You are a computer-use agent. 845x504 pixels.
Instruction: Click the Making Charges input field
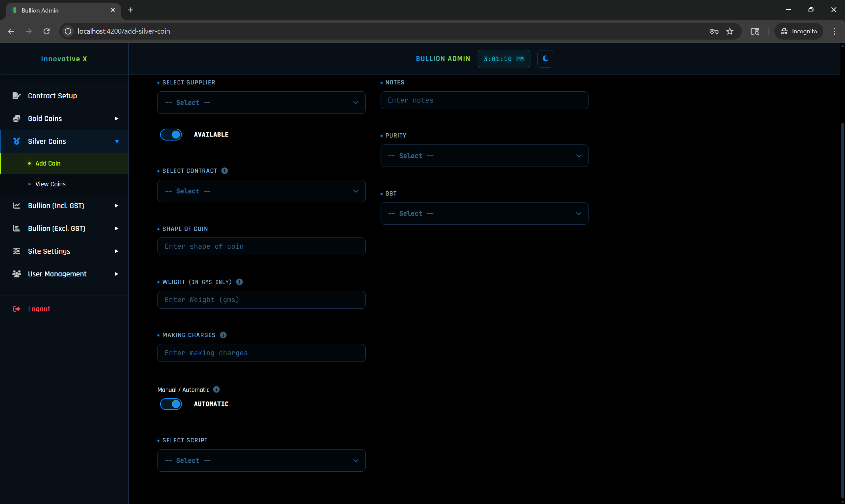point(261,353)
